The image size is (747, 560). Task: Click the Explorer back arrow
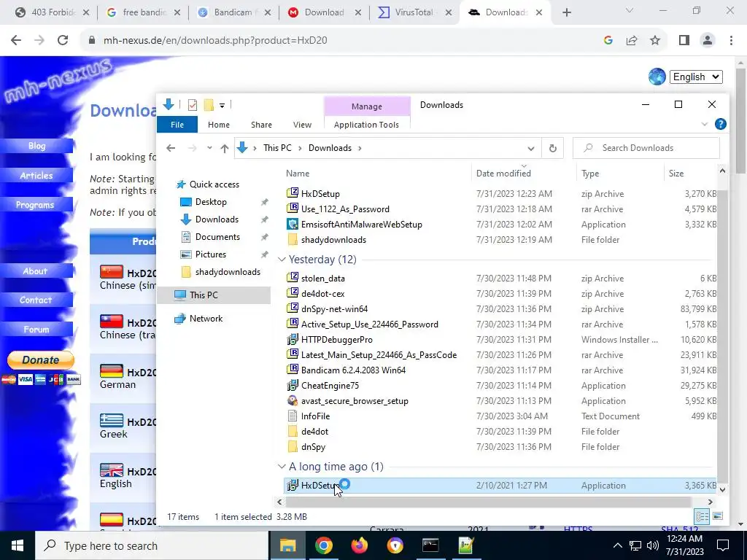coord(171,148)
